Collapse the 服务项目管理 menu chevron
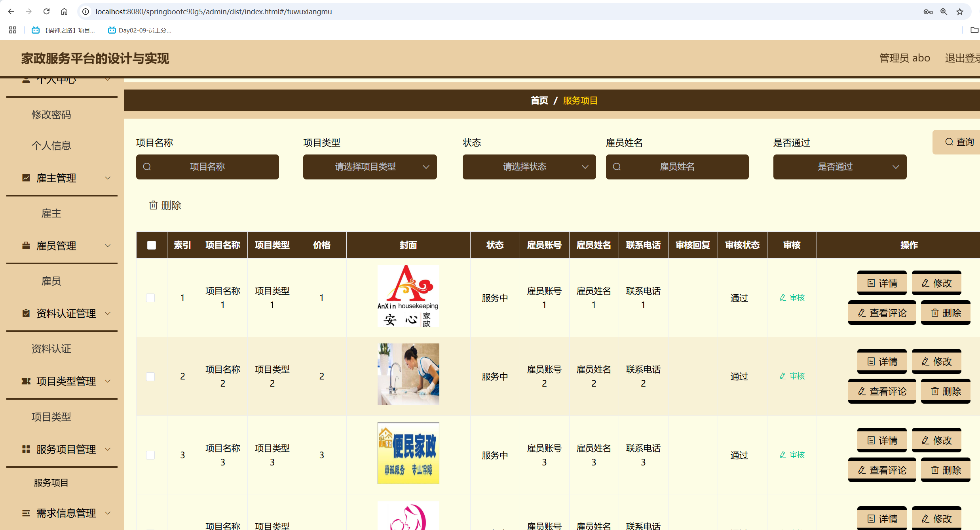This screenshot has width=980, height=530. point(108,449)
